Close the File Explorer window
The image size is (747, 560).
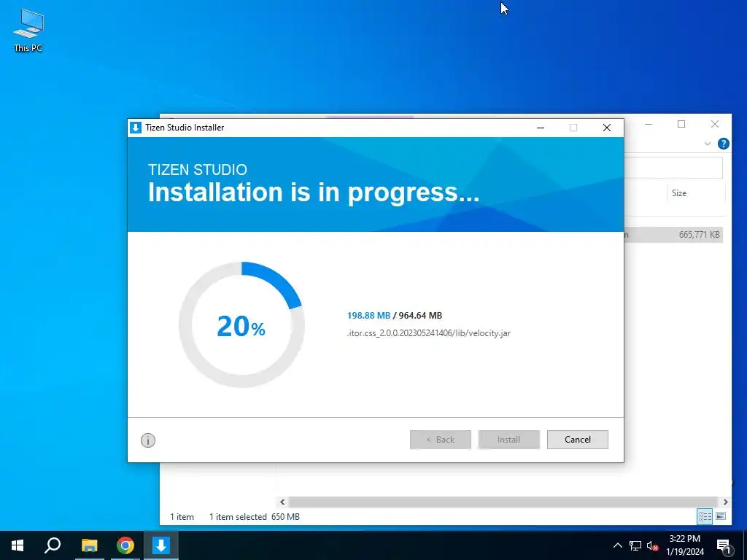pos(715,124)
